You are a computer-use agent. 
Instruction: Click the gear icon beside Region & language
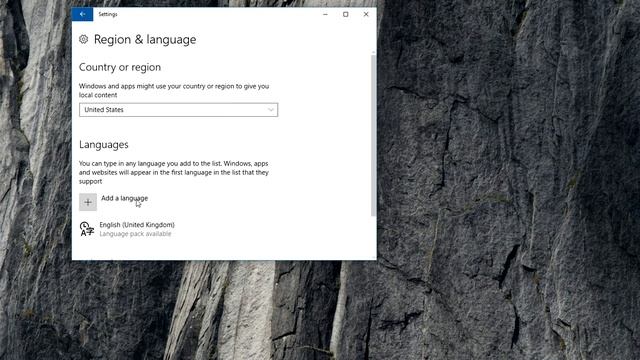click(84, 39)
